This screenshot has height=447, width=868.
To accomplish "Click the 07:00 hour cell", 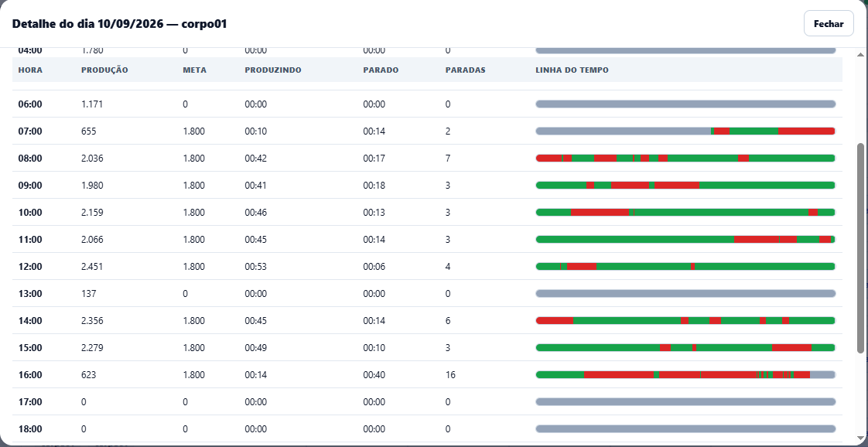I will click(30, 131).
